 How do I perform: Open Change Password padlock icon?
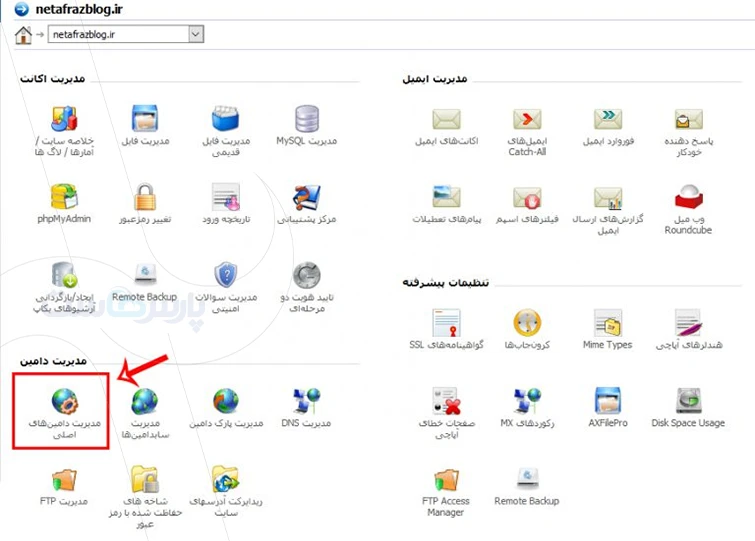coord(145,197)
